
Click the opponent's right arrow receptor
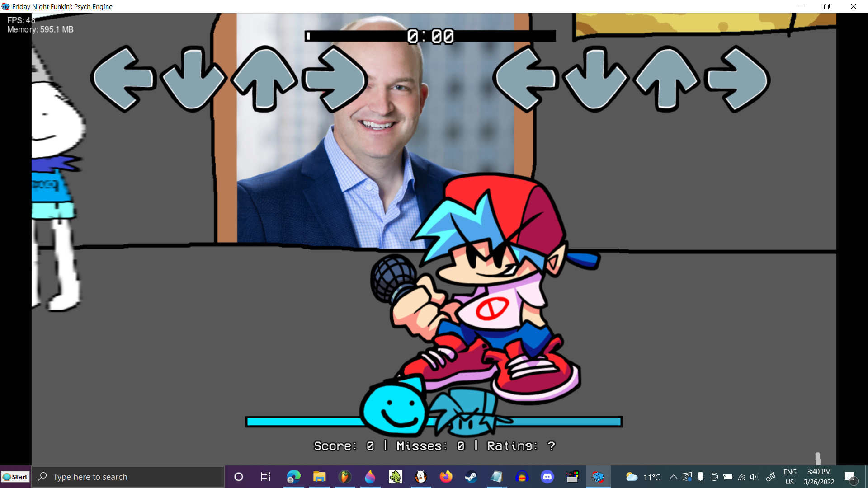[x=335, y=79]
